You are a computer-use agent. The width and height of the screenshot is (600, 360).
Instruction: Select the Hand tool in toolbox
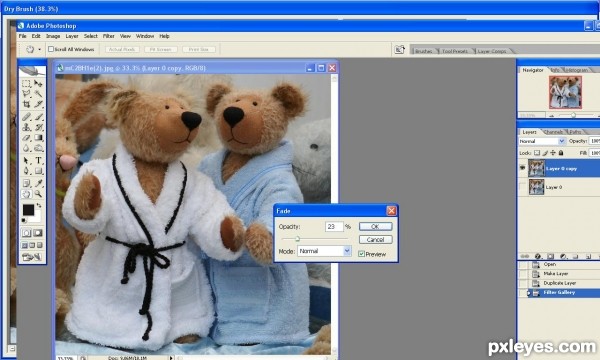[26, 194]
